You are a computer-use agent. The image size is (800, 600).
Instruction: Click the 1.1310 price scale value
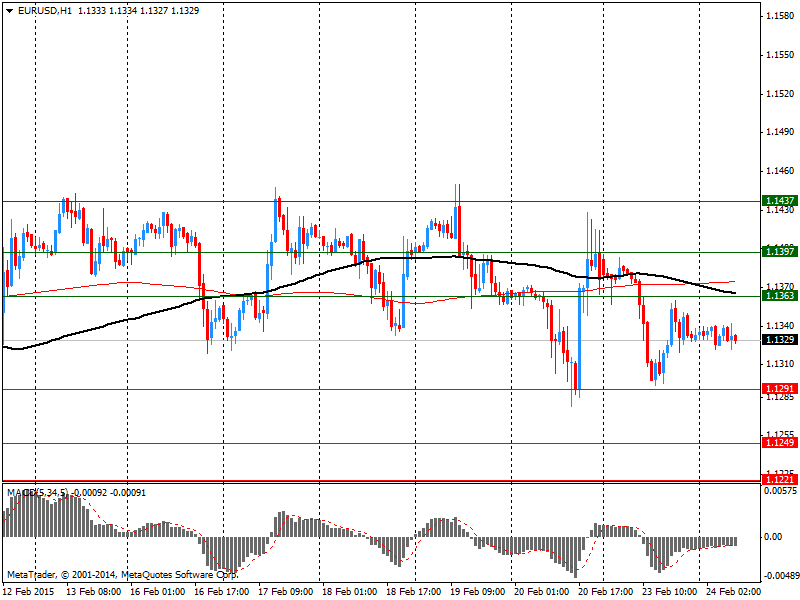[x=780, y=364]
